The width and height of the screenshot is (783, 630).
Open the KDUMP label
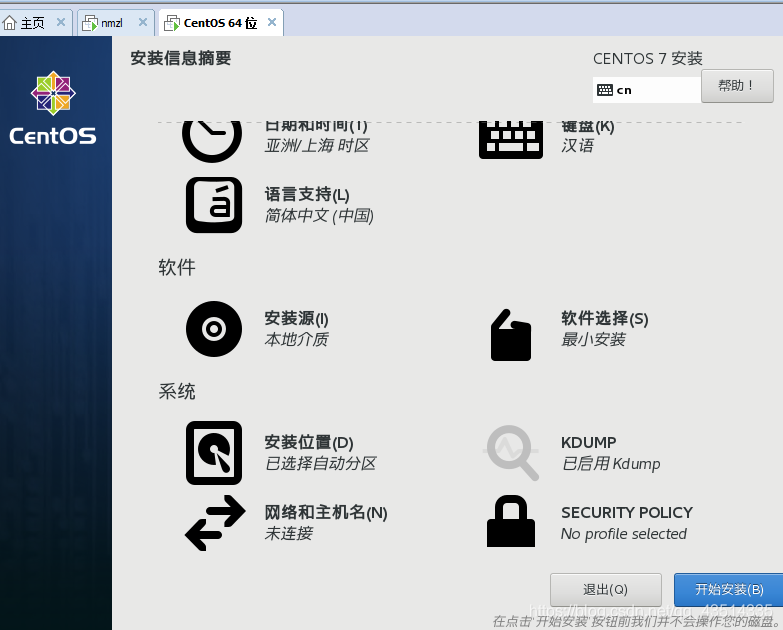(x=588, y=442)
